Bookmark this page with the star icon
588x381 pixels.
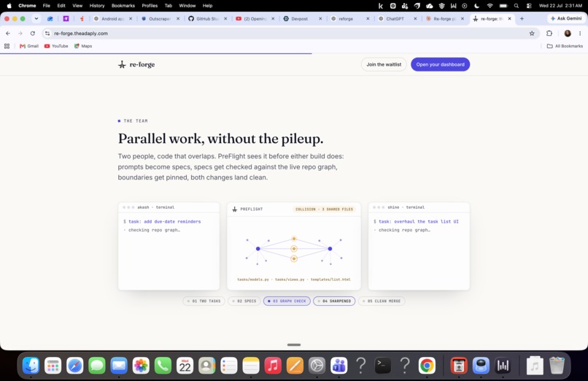532,34
